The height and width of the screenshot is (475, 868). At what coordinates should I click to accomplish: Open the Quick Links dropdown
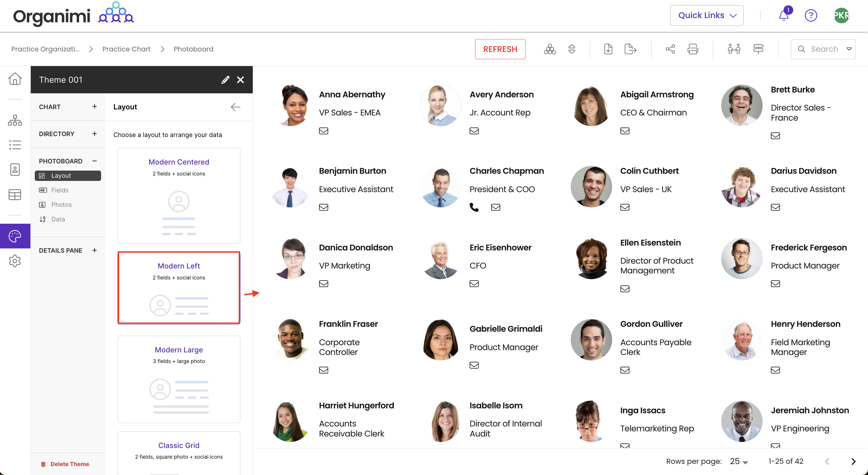point(707,16)
